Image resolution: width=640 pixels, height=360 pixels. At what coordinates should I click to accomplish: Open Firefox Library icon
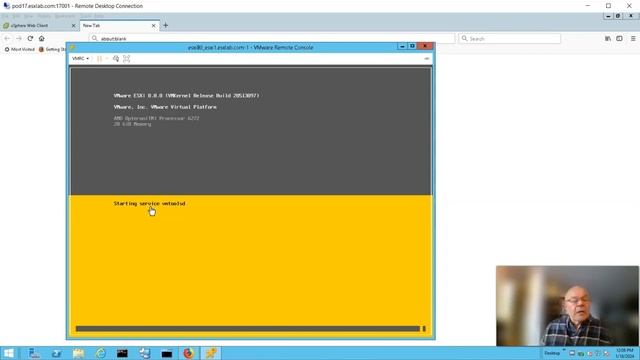pos(608,38)
